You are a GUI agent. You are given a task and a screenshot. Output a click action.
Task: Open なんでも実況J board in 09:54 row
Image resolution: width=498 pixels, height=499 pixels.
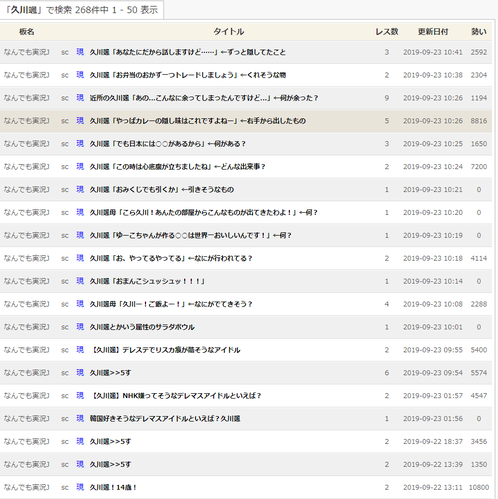pyautogui.click(x=27, y=373)
